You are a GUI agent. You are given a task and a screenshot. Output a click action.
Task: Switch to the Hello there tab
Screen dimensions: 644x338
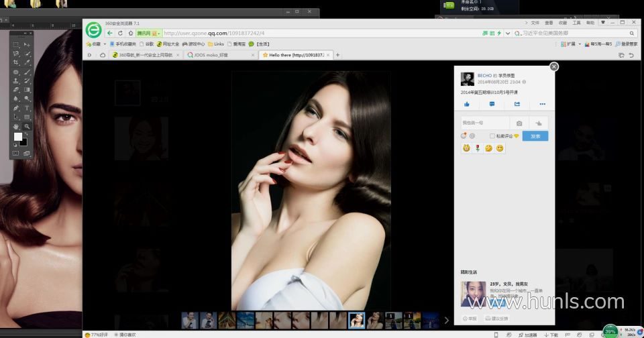tap(295, 55)
